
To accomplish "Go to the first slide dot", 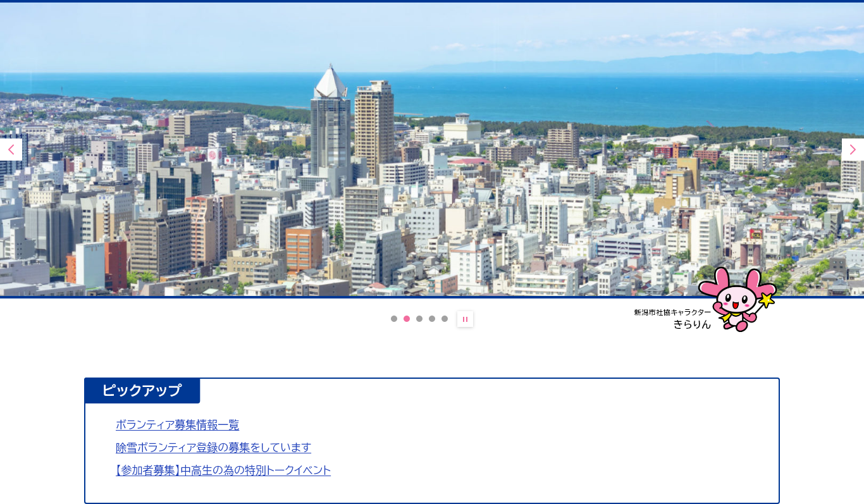I will pos(394,319).
